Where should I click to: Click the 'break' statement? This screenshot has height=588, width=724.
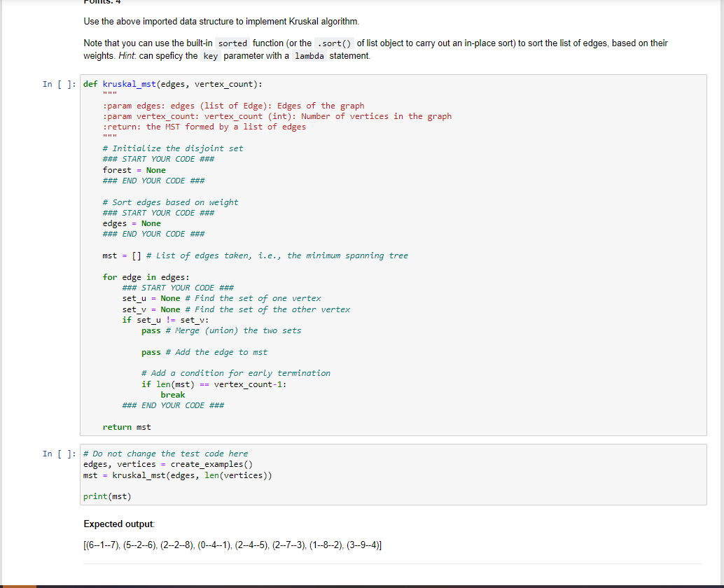173,395
